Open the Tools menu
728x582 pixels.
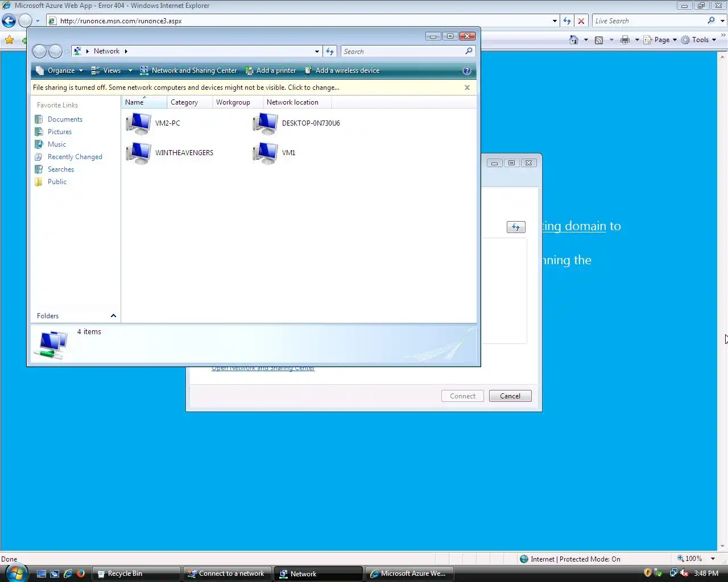tap(698, 40)
